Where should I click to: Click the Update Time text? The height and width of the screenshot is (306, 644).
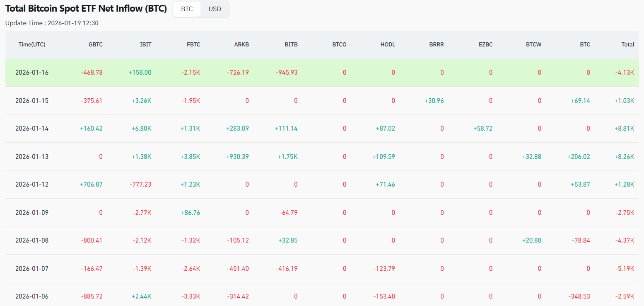56,23
